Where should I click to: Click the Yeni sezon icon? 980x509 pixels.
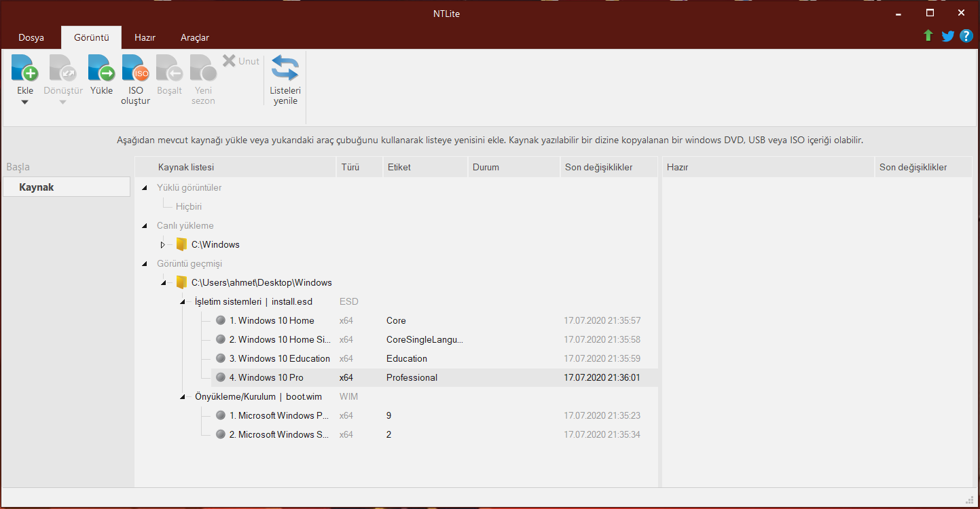coord(203,69)
